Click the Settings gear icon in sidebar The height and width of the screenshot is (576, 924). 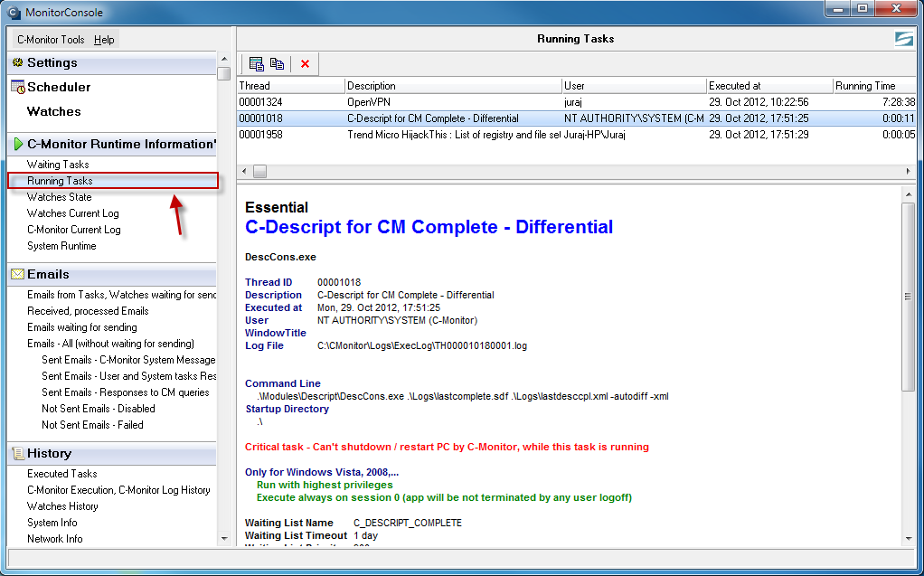(x=18, y=62)
